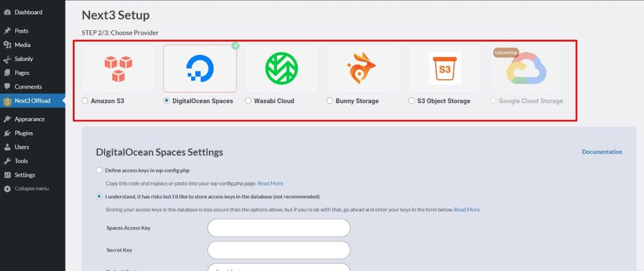This screenshot has width=644, height=271.
Task: Click the Wasabi Cloud label text
Action: coord(274,101)
